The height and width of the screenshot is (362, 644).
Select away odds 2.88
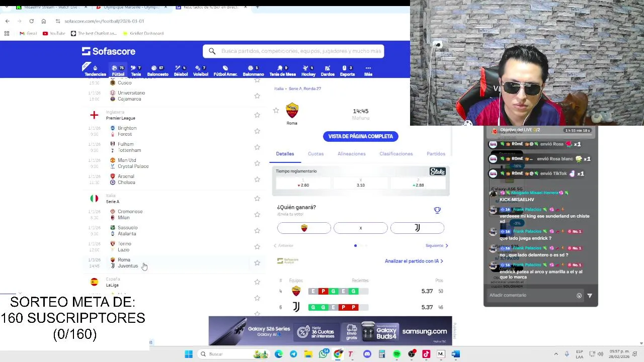point(419,183)
